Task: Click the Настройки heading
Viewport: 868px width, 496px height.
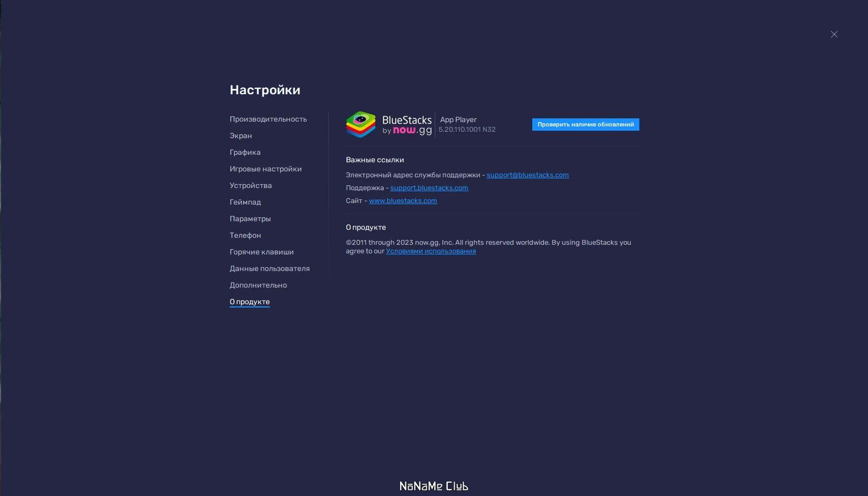Action: [x=265, y=90]
